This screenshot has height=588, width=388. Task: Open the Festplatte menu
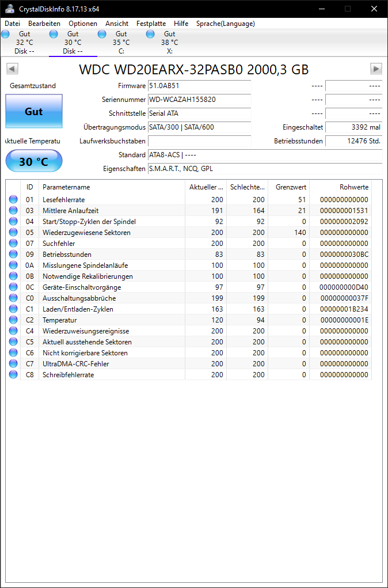[x=151, y=24]
